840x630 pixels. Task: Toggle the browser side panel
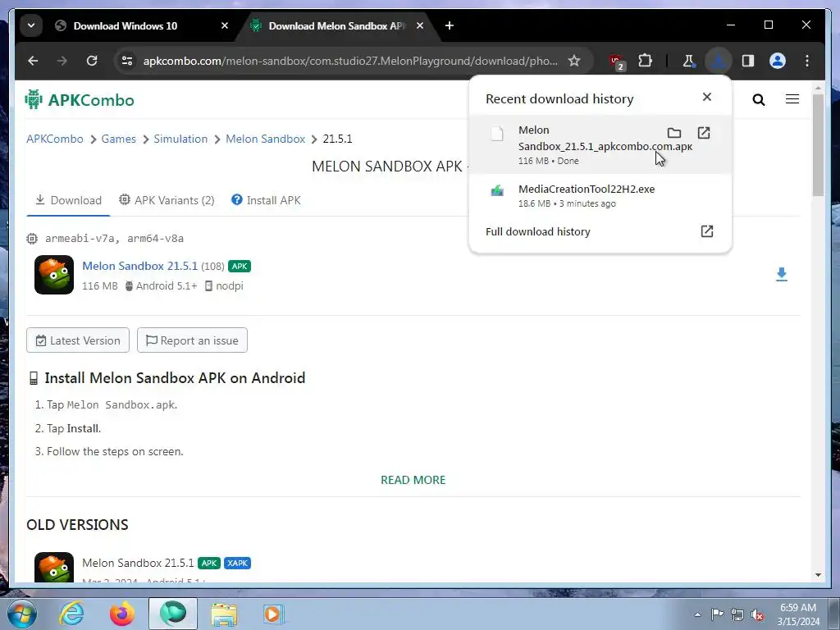[748, 61]
